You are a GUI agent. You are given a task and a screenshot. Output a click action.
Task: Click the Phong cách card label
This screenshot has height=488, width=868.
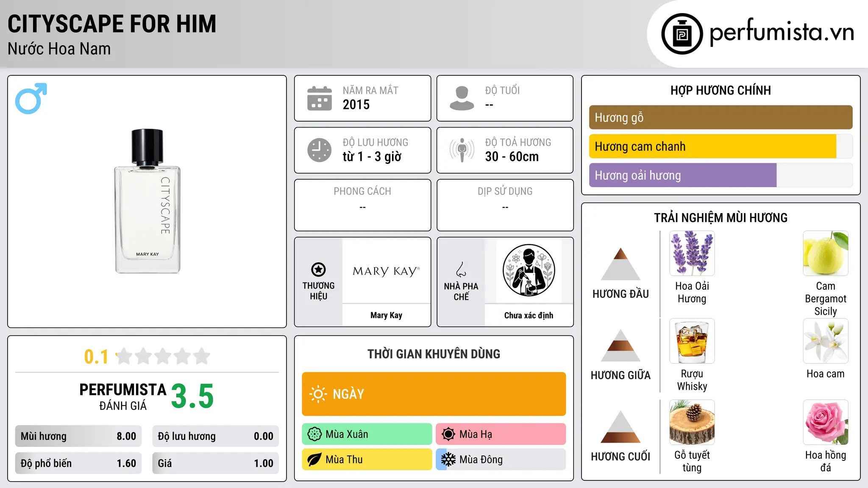362,191
